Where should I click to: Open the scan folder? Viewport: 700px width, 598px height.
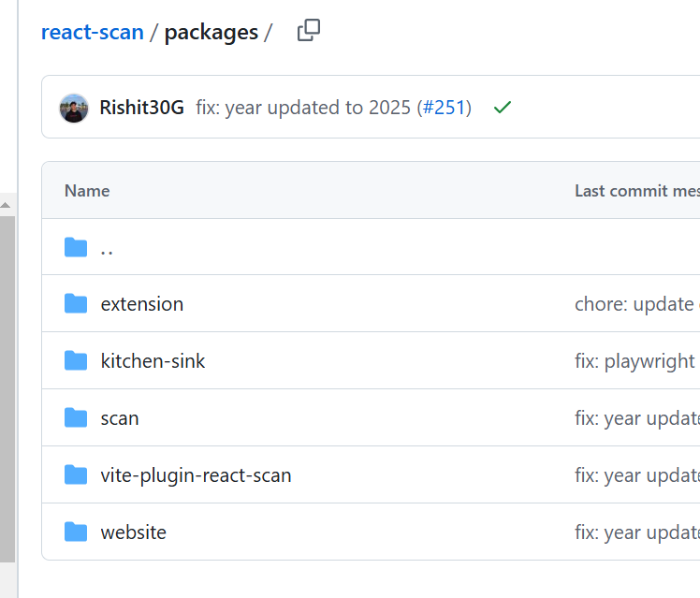click(120, 418)
